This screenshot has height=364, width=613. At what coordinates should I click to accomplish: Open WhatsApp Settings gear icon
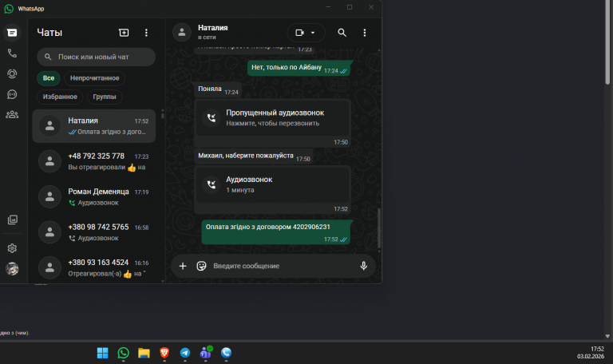click(12, 248)
